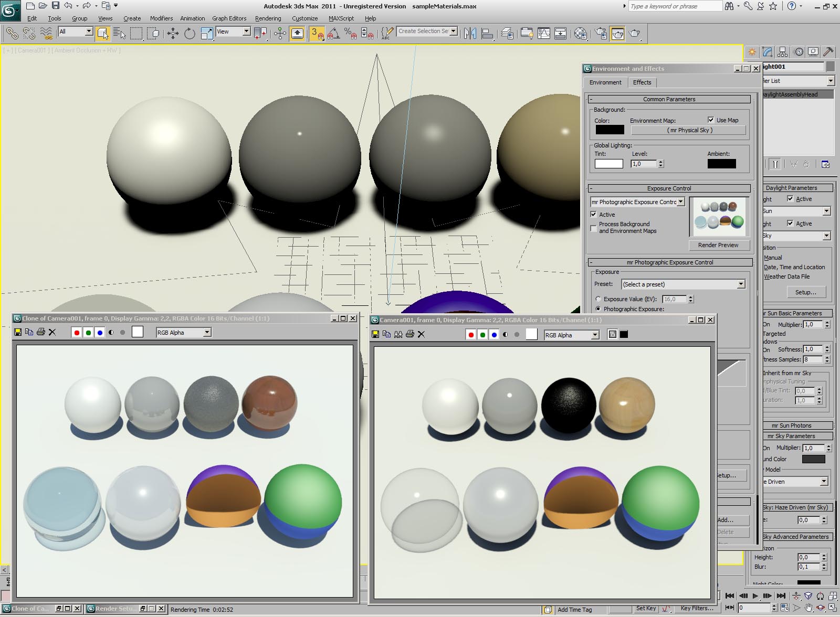Expand mr Photographic Exposure Control dropdown
This screenshot has width=840, height=617.
tap(681, 202)
